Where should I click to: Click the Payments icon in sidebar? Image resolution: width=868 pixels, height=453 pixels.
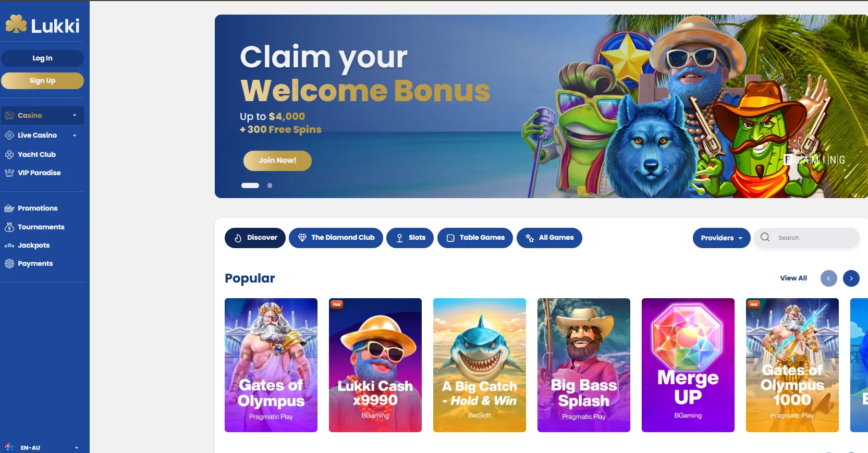(x=9, y=263)
